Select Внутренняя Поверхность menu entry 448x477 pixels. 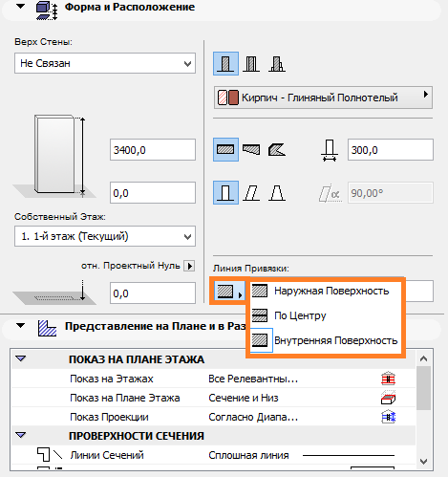point(325,340)
